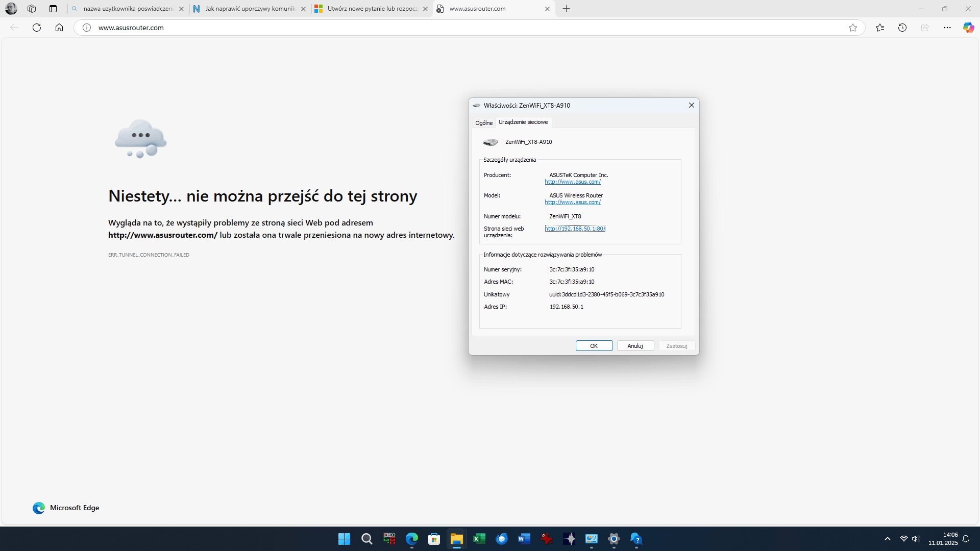This screenshot has height=551, width=980.
Task: Open Edge Settings and more menu
Action: point(947,28)
